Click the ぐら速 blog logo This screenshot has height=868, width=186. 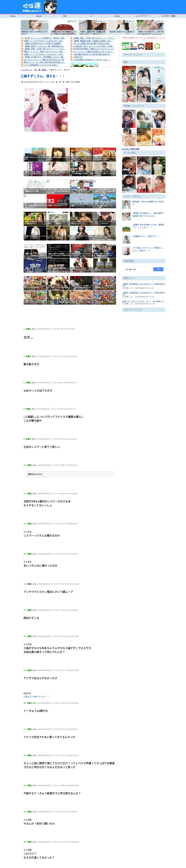point(32,7)
